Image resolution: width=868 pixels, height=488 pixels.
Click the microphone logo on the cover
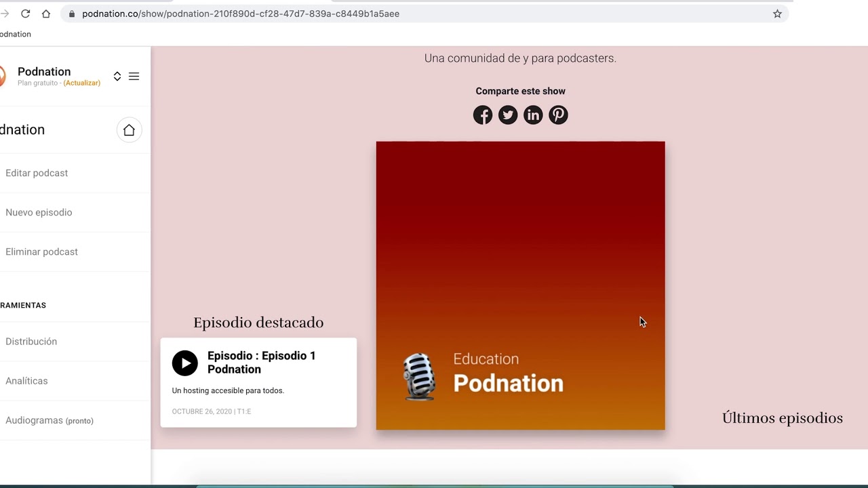click(419, 376)
